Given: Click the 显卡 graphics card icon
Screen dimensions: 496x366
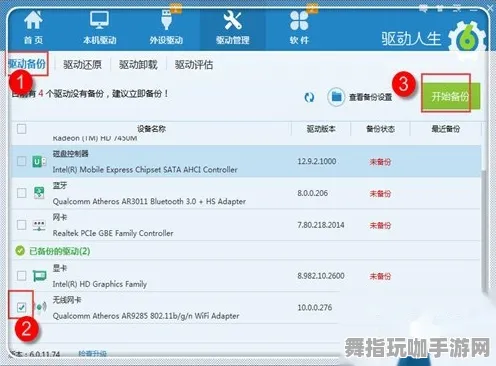Looking at the screenshot, I should [x=40, y=276].
